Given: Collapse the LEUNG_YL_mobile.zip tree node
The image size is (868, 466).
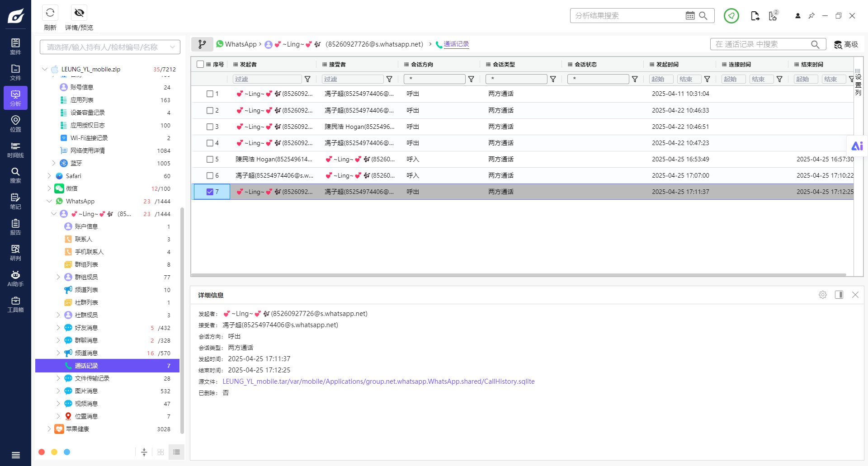Looking at the screenshot, I should 44,69.
